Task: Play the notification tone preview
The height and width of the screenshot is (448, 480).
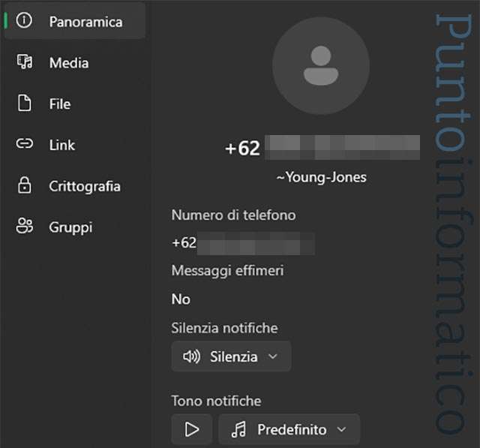Action: click(x=192, y=429)
